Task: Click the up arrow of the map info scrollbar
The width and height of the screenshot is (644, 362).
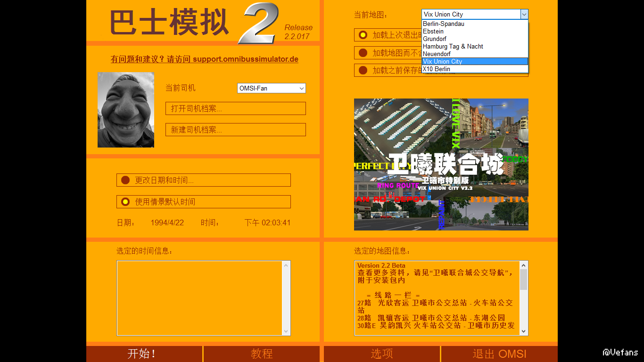Action: point(524,265)
